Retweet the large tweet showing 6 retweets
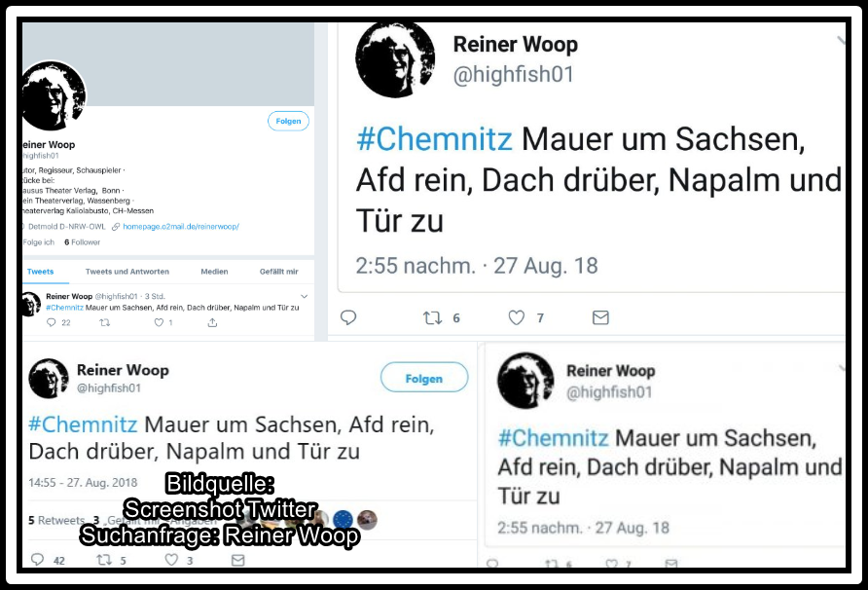 click(x=432, y=317)
